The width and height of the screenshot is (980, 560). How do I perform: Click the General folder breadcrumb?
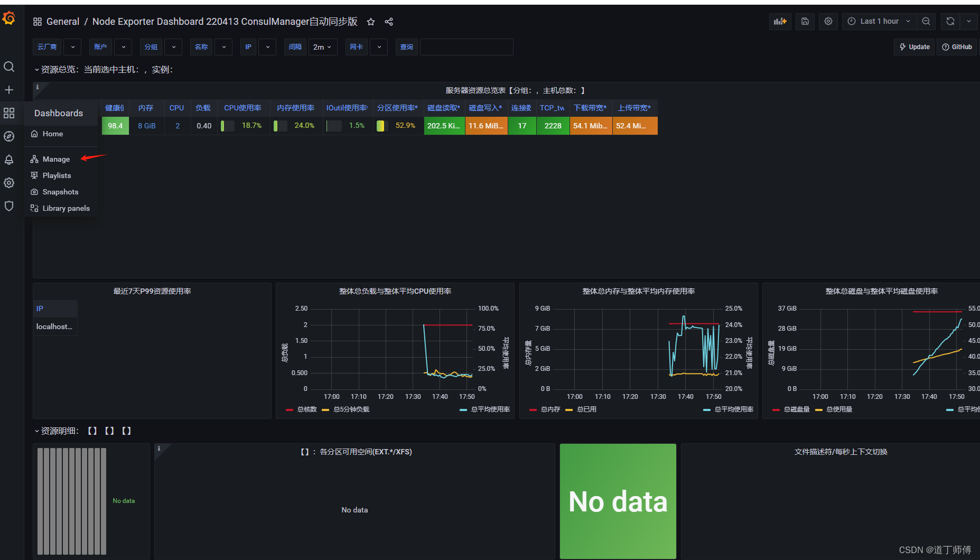[63, 22]
